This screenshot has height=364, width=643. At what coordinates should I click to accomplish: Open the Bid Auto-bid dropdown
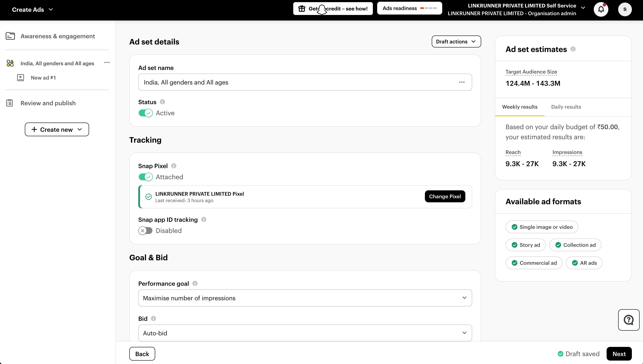pos(305,333)
